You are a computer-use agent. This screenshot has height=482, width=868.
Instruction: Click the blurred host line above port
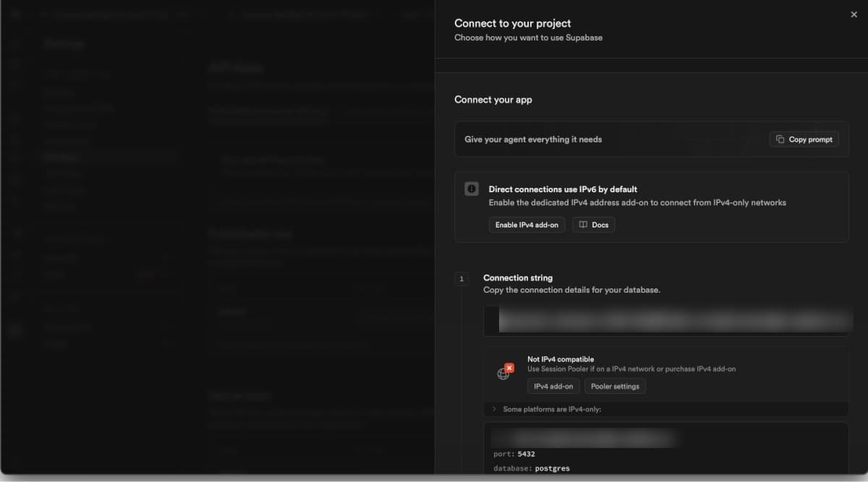pyautogui.click(x=583, y=438)
